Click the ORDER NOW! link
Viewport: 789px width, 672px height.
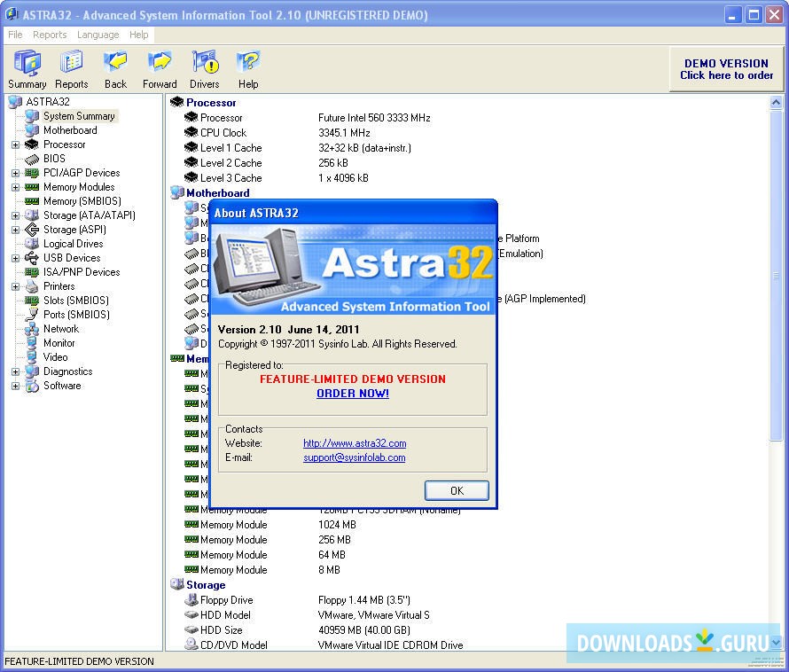tap(352, 394)
